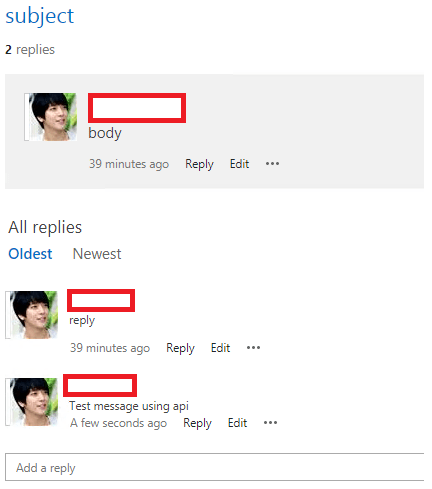432x489 pixels.
Task: Click author name on the original post
Action: (x=137, y=108)
